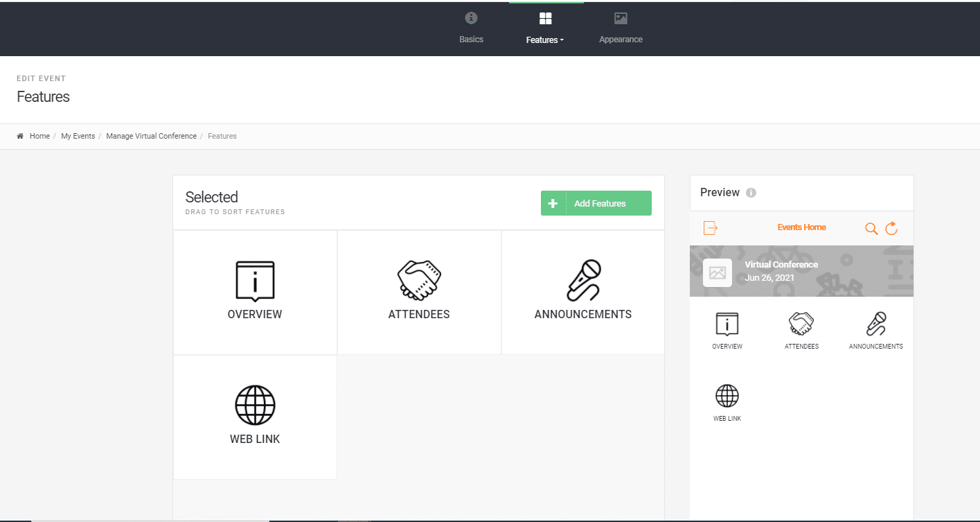Refresh the preview using the reload icon
Image resolution: width=980 pixels, height=522 pixels.
tap(891, 228)
